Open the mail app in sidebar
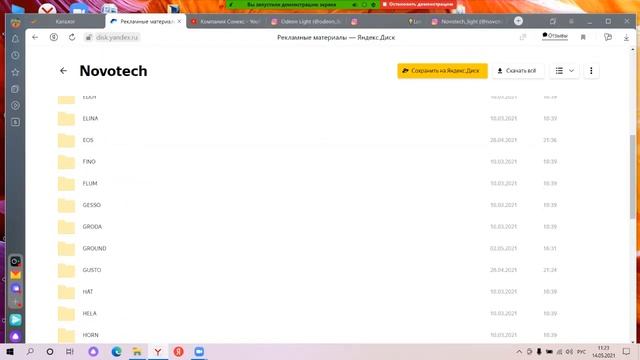 (x=16, y=275)
